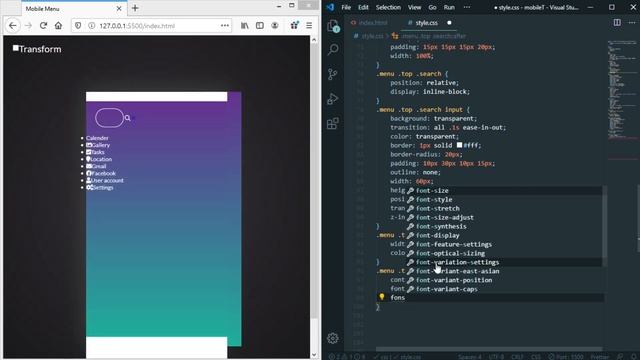
Task: Close the Mobile Menu tab
Action: tap(119, 9)
